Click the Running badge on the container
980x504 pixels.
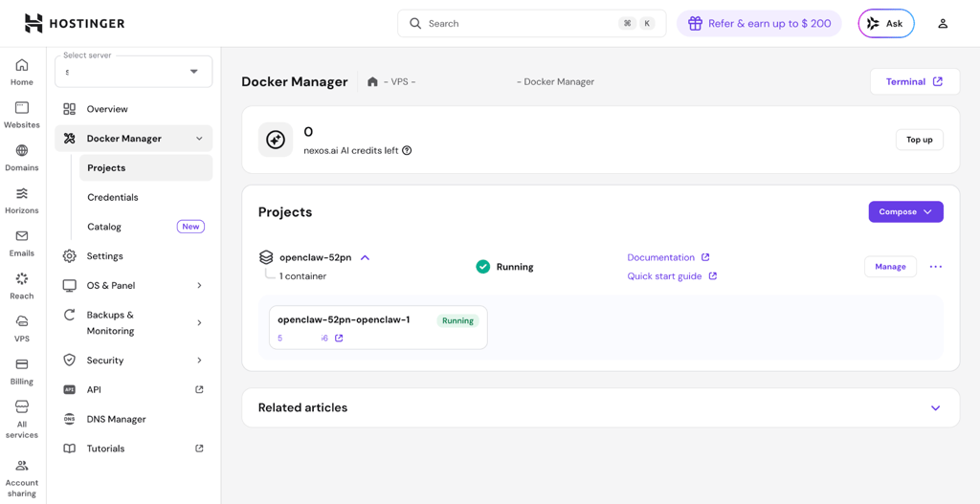[457, 321]
